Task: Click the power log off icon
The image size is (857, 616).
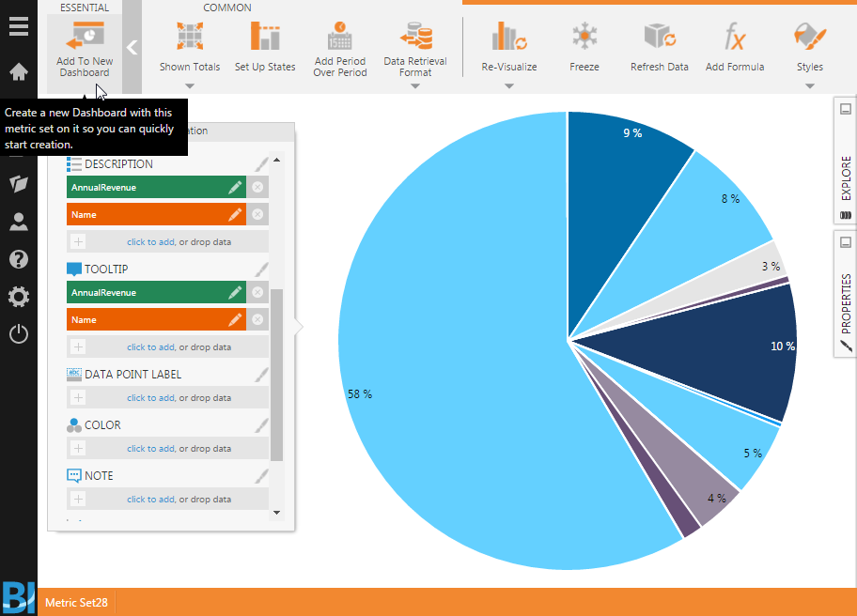Action: click(19, 333)
